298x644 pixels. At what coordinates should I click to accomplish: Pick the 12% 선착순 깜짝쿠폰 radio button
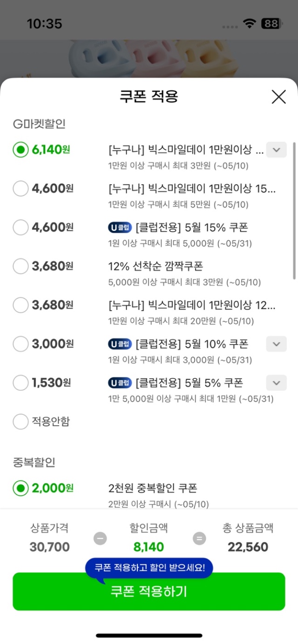(20, 266)
